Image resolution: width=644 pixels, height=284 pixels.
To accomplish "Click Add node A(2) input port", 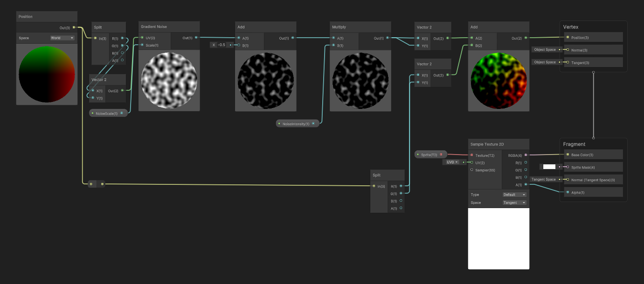I will pos(472,38).
